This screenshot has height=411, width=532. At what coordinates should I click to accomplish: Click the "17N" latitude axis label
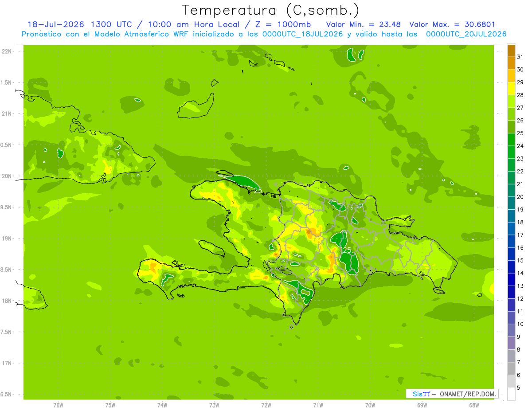click(7, 363)
